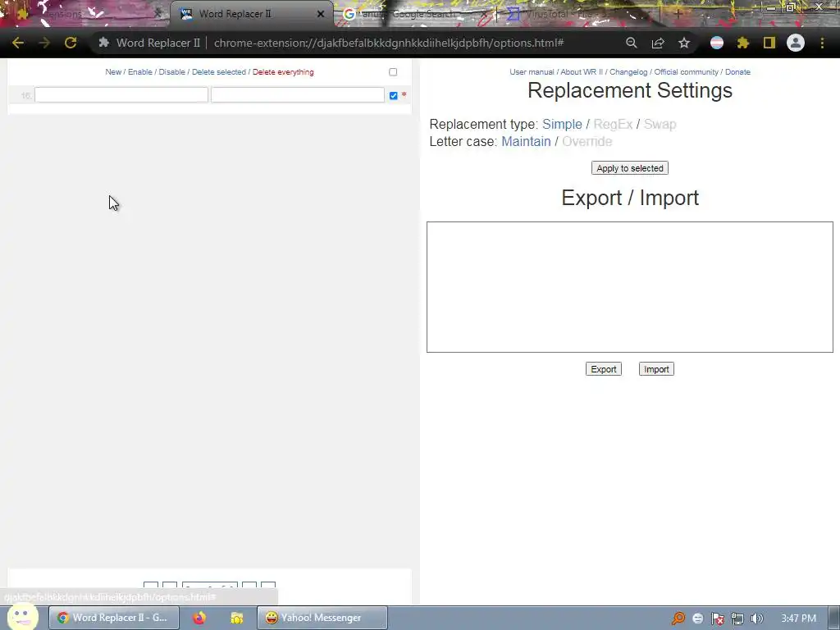The height and width of the screenshot is (630, 840).
Task: Open the Changelog link
Action: pyautogui.click(x=628, y=72)
